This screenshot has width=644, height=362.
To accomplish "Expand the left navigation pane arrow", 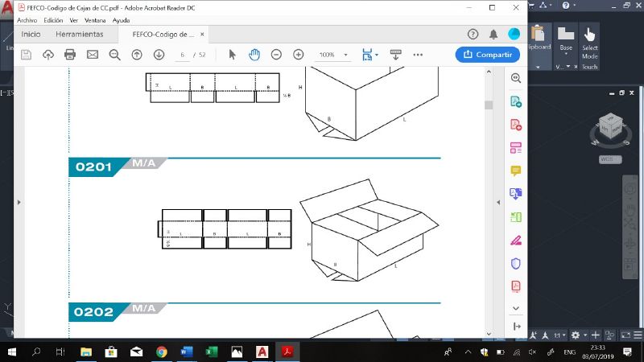I will pyautogui.click(x=19, y=203).
